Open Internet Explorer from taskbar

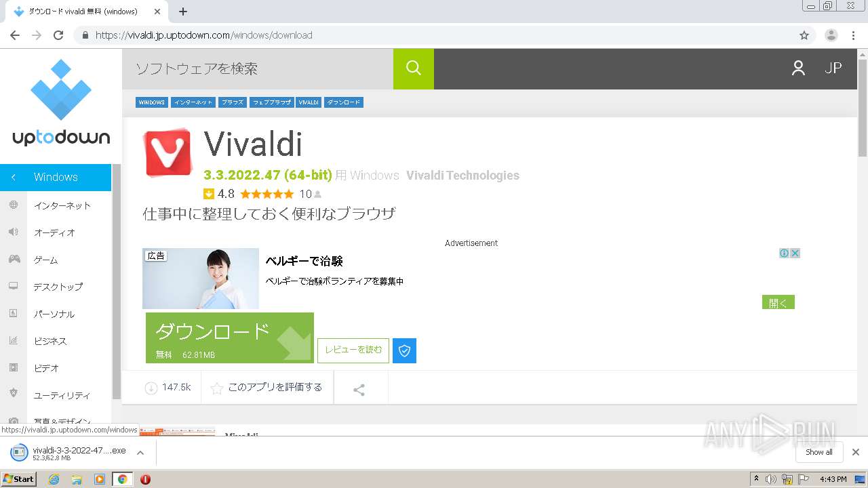pos(54,479)
